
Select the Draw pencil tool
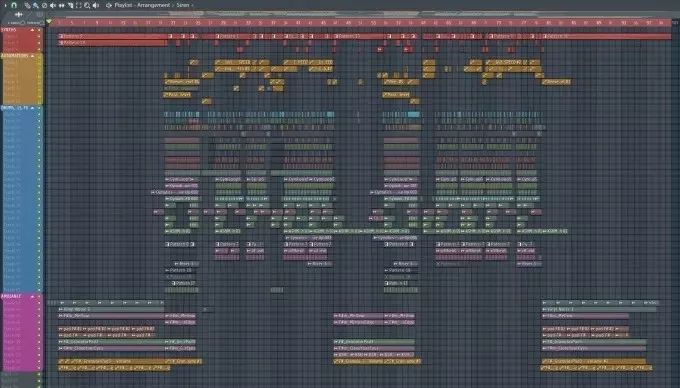[x=27, y=6]
